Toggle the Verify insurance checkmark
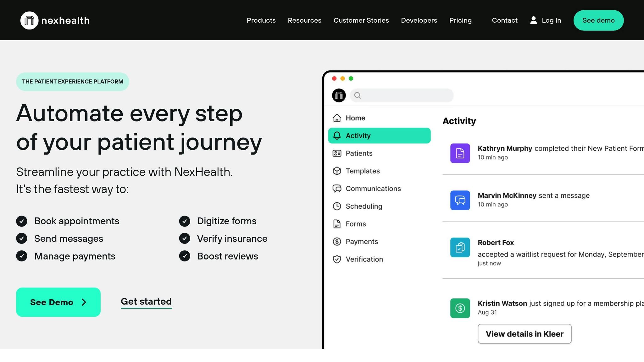The height and width of the screenshot is (362, 644). [x=185, y=239]
